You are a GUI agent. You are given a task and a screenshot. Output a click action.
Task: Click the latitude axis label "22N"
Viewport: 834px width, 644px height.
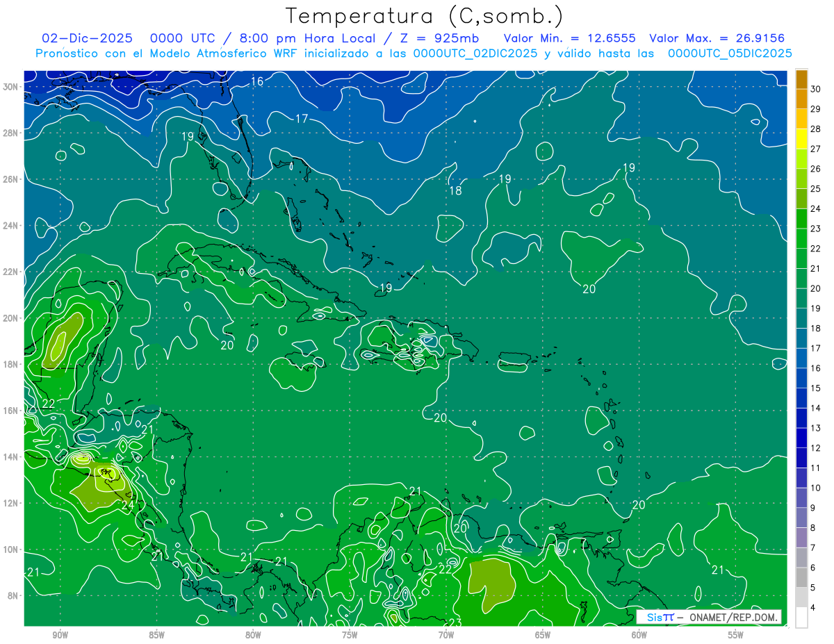(x=10, y=272)
